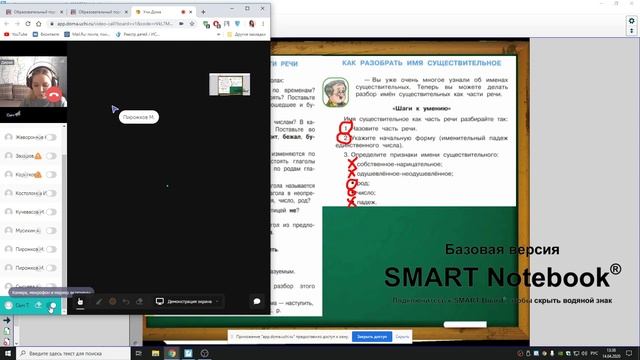
Task: Toggle the third participant's switch
Action: (51, 175)
